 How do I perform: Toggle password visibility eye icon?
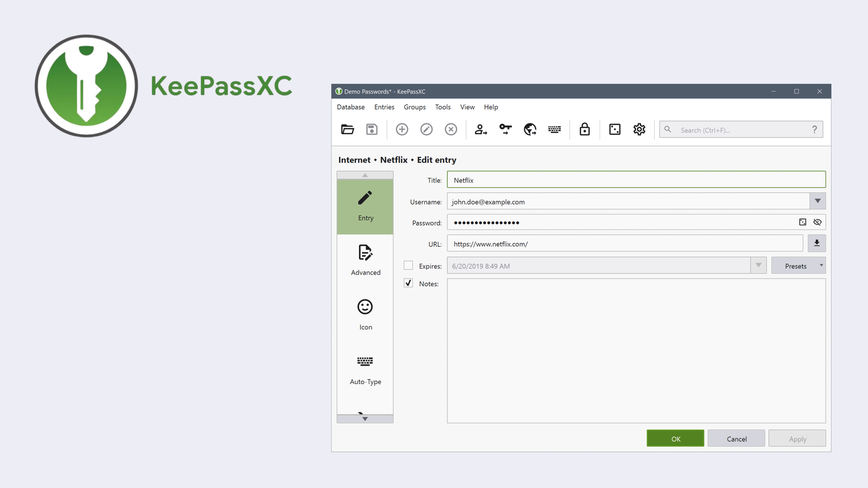click(x=817, y=222)
